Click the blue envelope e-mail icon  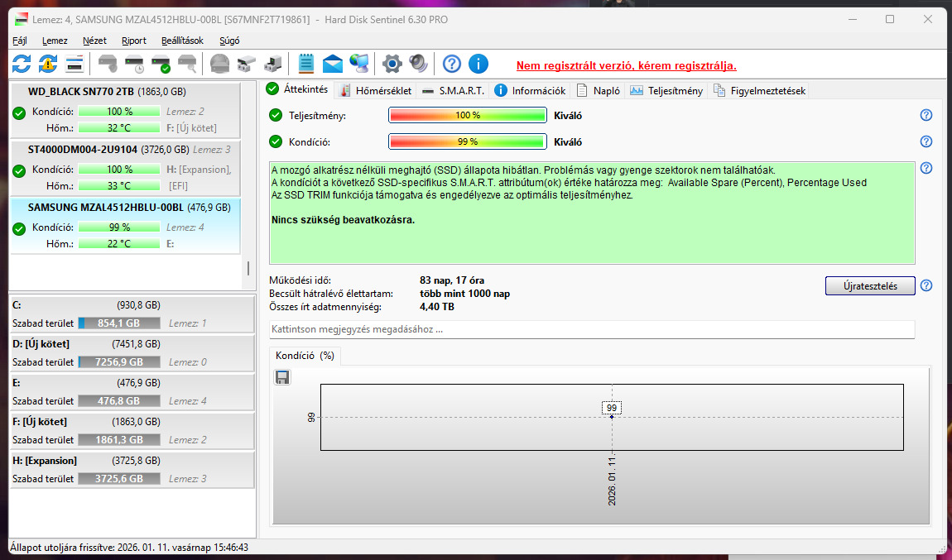(333, 63)
